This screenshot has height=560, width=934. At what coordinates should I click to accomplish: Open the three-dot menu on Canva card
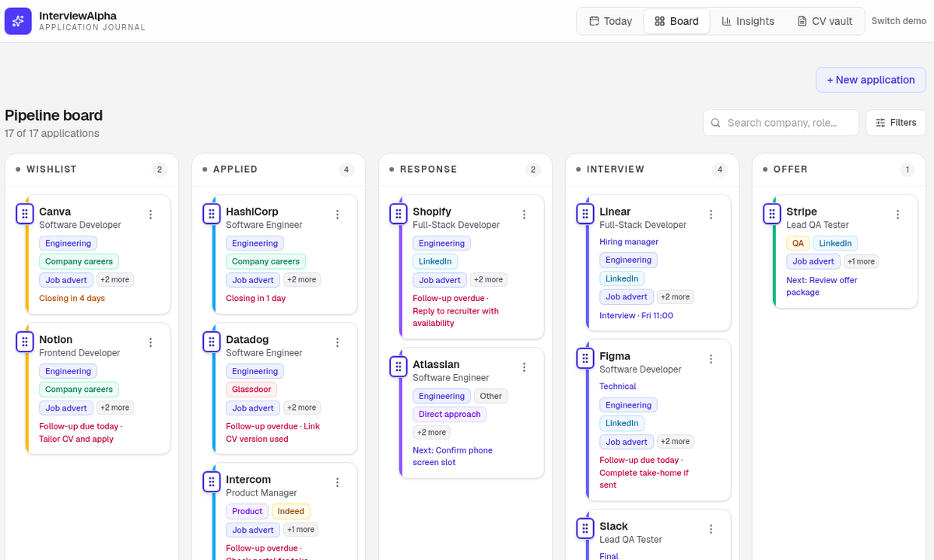[151, 215]
